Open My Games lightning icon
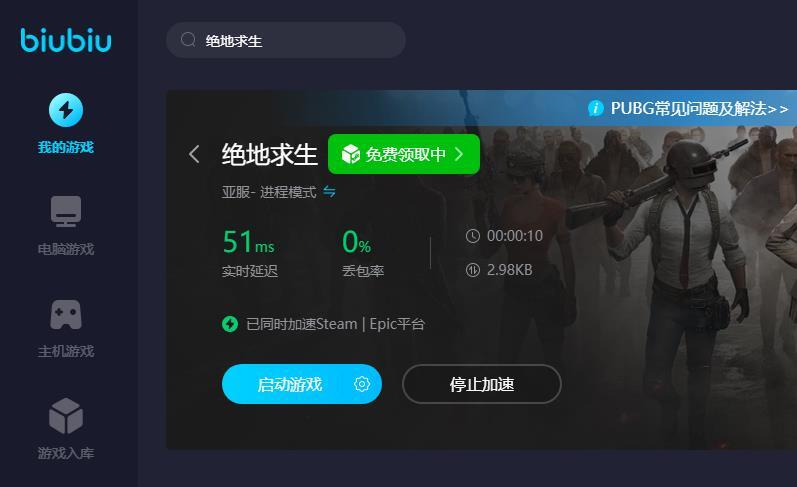The image size is (797, 487). pos(66,110)
